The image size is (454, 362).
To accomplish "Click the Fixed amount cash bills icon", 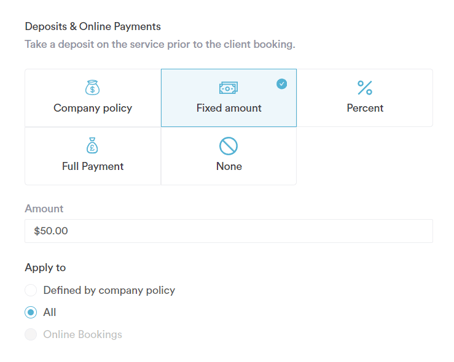I will pos(228,88).
